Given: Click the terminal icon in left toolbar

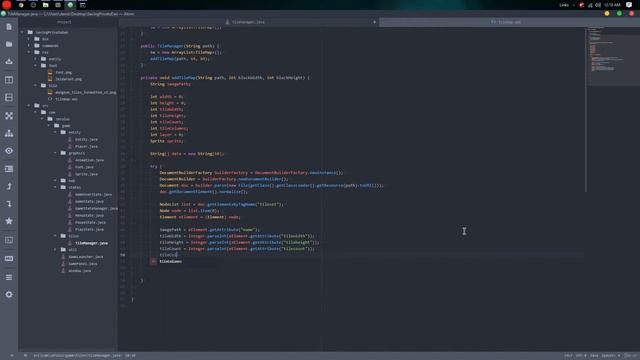Looking at the screenshot, I should coord(9,240).
